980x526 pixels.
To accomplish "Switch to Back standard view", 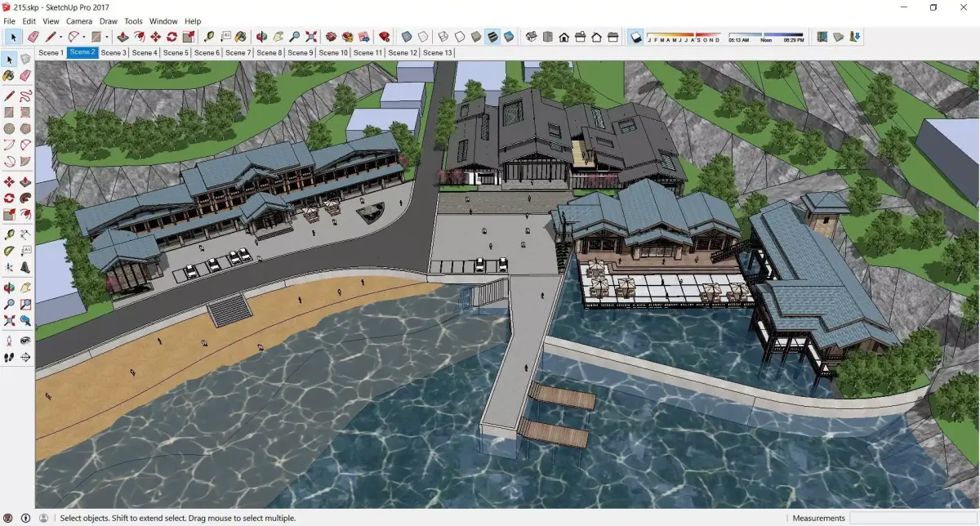I will click(x=596, y=37).
